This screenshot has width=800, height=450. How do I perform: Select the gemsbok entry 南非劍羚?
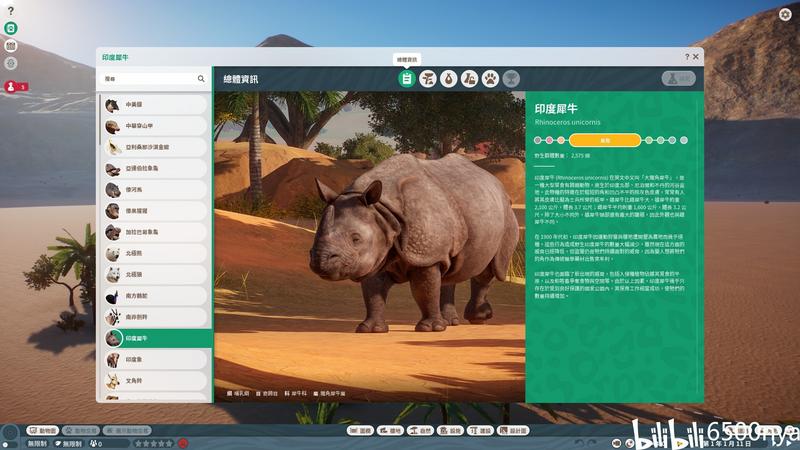click(x=155, y=317)
